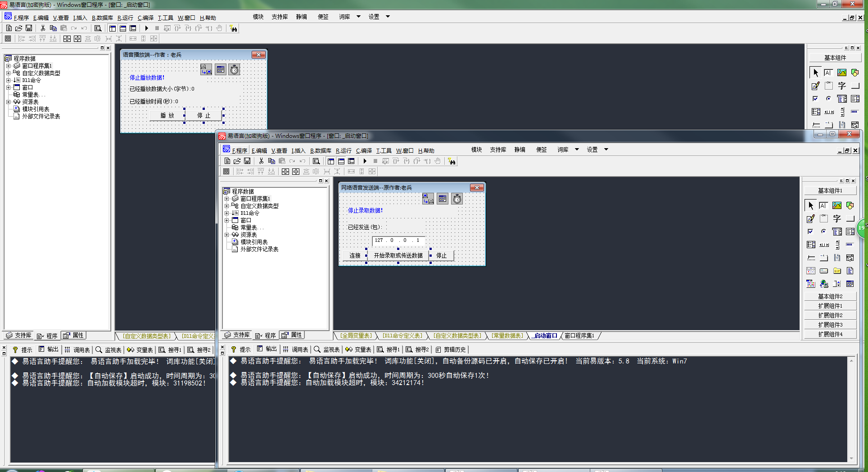Image resolution: width=868 pixels, height=472 pixels.
Task: Open the 基本组件2 palette group in front window
Action: tap(830, 296)
